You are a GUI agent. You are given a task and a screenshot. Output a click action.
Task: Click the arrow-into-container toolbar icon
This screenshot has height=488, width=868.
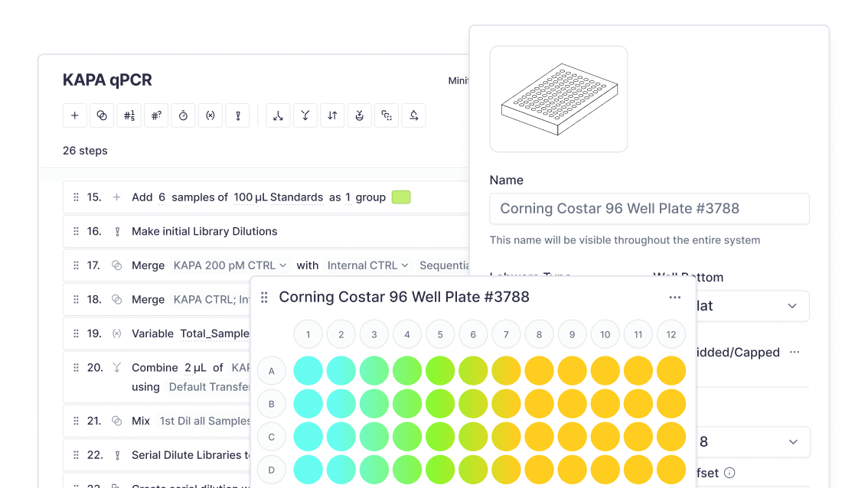359,115
